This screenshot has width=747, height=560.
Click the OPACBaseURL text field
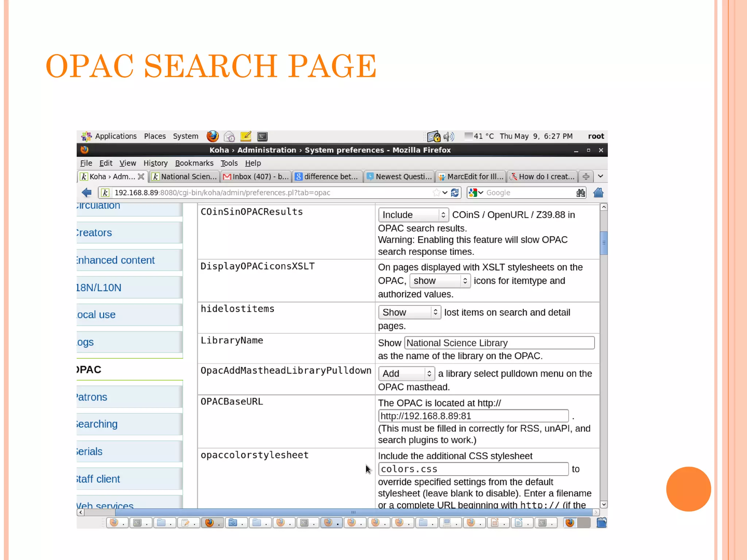tap(473, 416)
